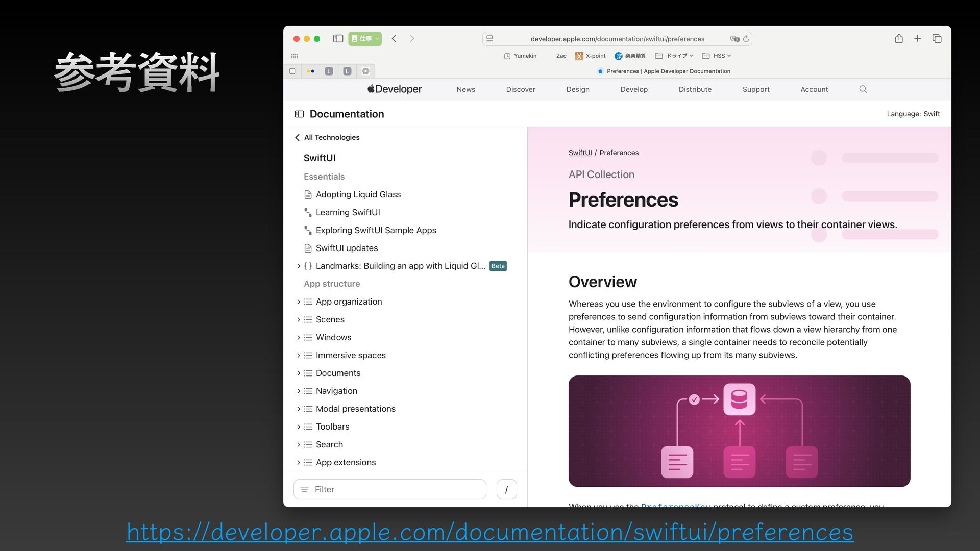Select the SwiftUI heading in sidebar
Viewport: 980px width, 551px height.
tap(320, 158)
